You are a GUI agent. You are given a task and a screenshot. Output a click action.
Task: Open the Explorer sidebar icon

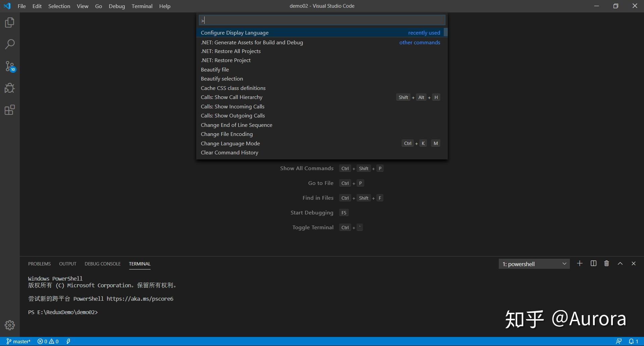10,22
